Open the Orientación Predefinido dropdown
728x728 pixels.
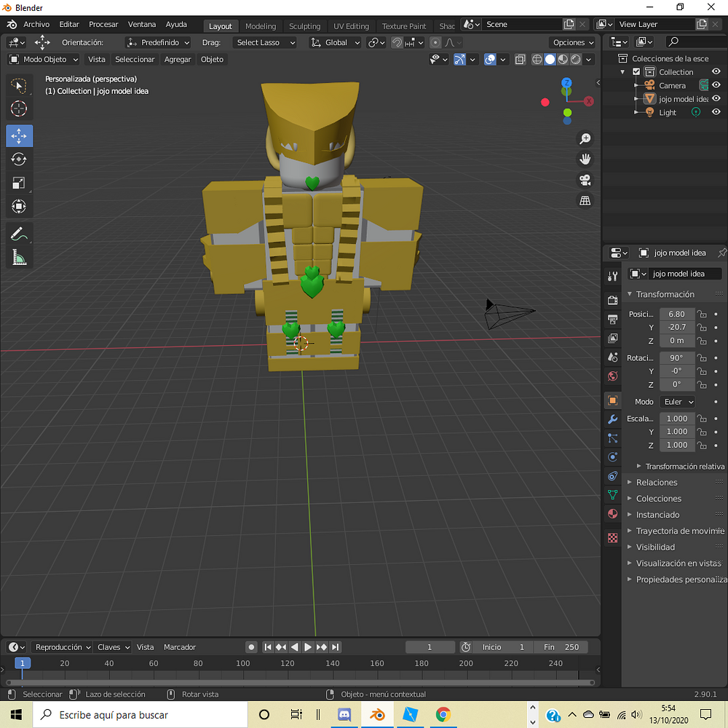(x=158, y=42)
